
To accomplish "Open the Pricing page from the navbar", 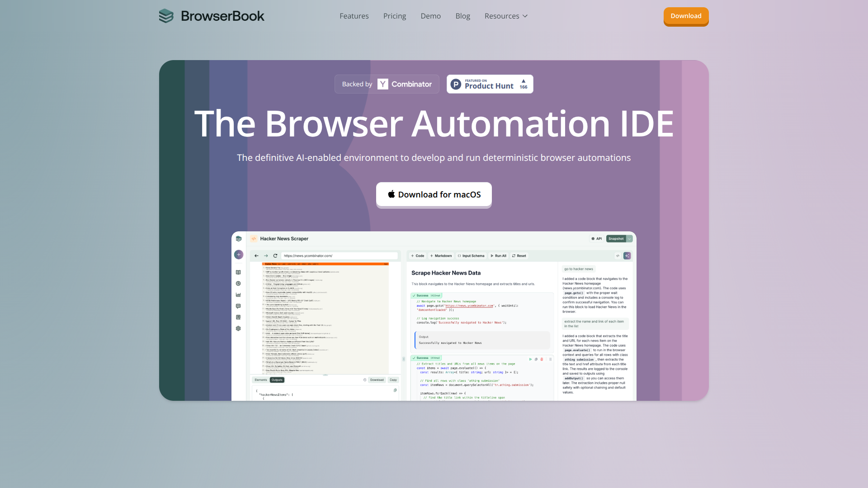I will tap(394, 16).
